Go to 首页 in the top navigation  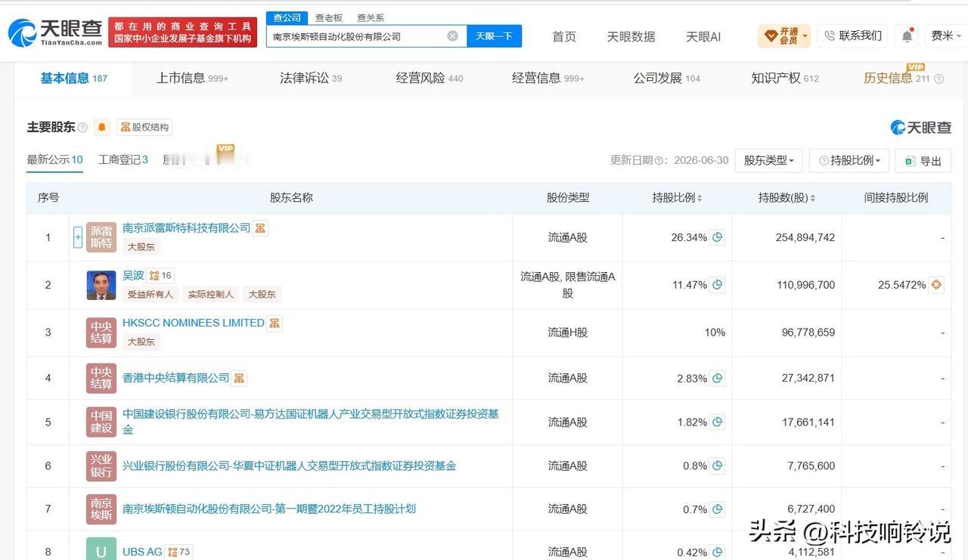(x=564, y=36)
